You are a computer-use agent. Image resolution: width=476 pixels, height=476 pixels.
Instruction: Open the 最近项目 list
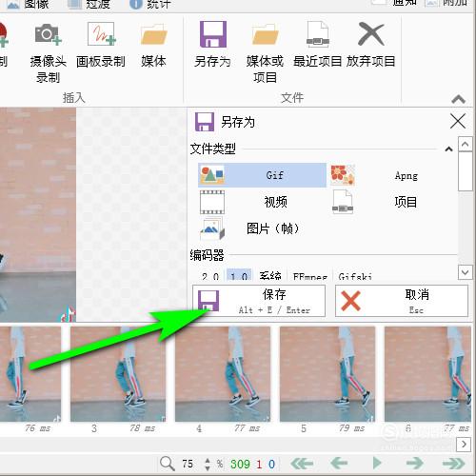coord(318,45)
